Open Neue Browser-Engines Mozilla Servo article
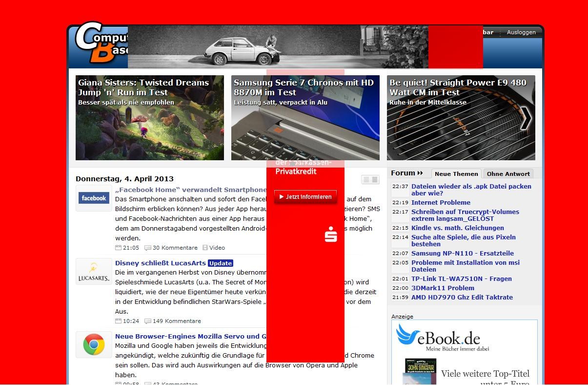Image resolution: width=588 pixels, height=385 pixels. tap(191, 336)
